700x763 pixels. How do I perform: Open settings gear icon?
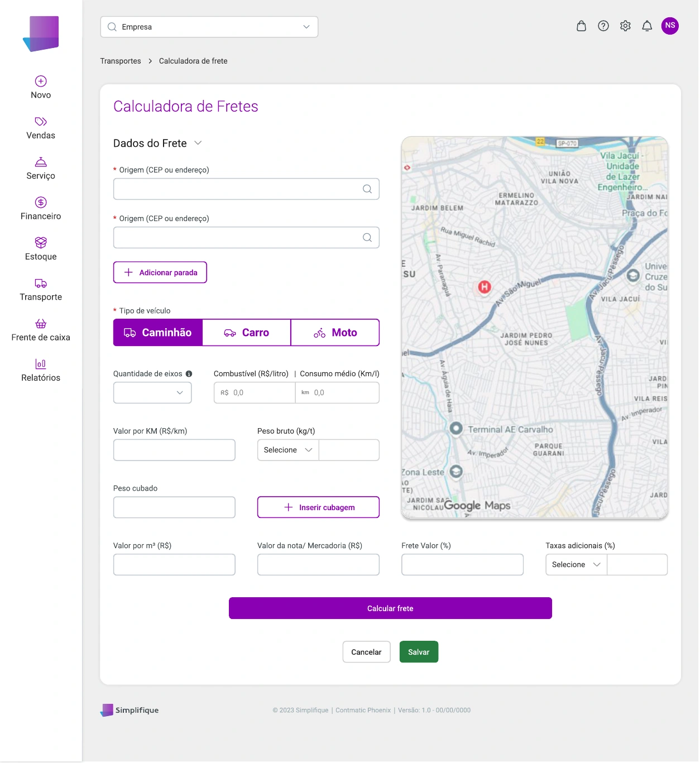625,26
